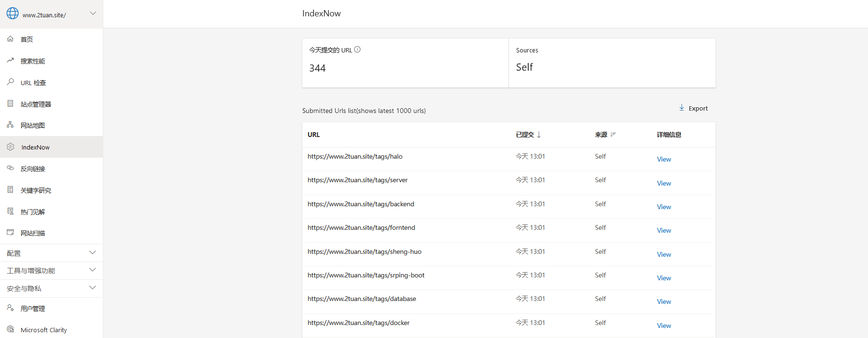Click the URL column header
This screenshot has height=338, width=868.
(314, 135)
